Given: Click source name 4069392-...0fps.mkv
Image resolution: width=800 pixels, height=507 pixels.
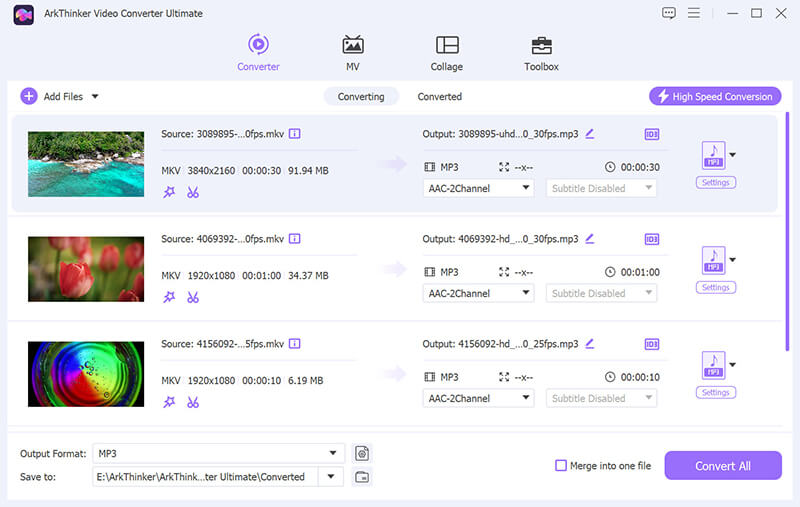Looking at the screenshot, I should (240, 239).
